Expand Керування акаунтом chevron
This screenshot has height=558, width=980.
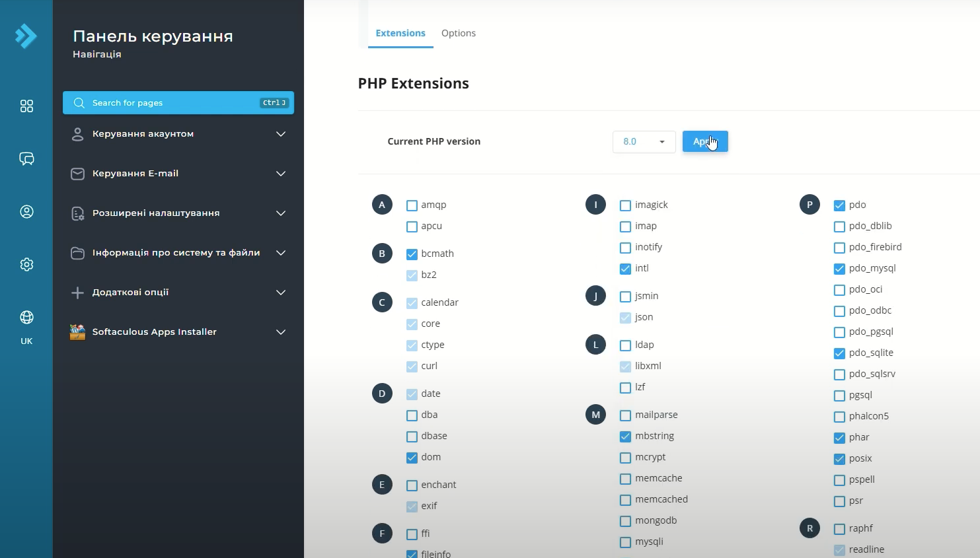(281, 134)
